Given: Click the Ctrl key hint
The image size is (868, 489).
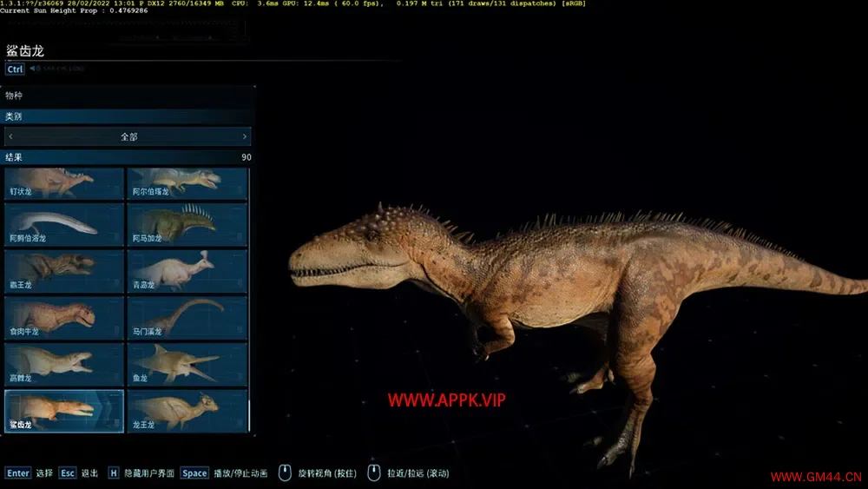Looking at the screenshot, I should tap(15, 69).
